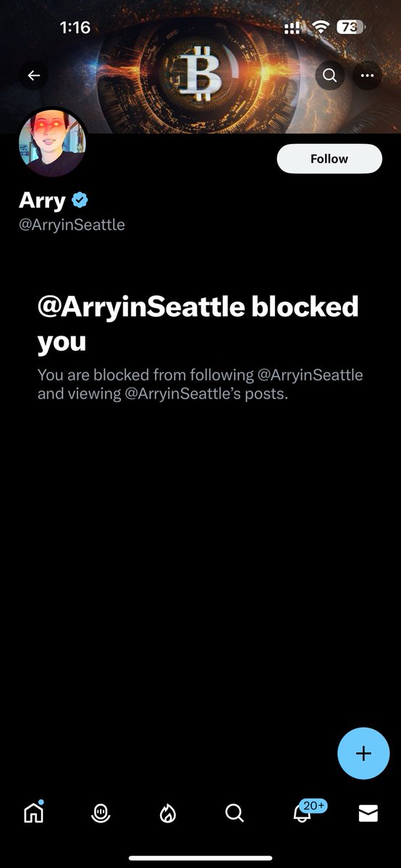Open the three-dot more options menu

pyautogui.click(x=368, y=75)
